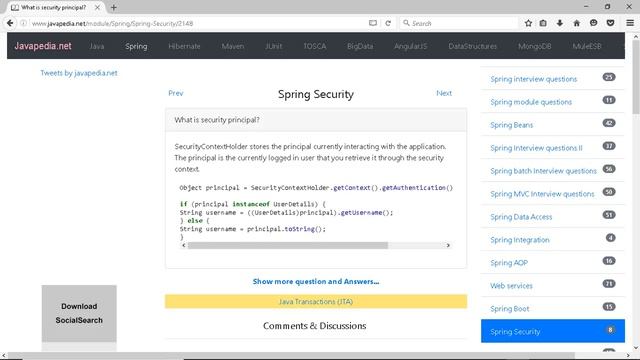Open the MongoDB navbar item
Image resolution: width=640 pixels, height=360 pixels.
535,46
